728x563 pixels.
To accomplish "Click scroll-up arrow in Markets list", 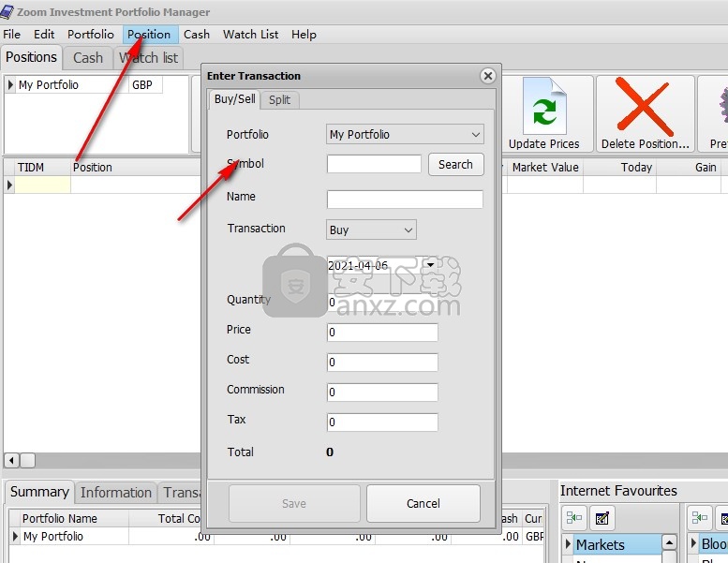I will (669, 542).
